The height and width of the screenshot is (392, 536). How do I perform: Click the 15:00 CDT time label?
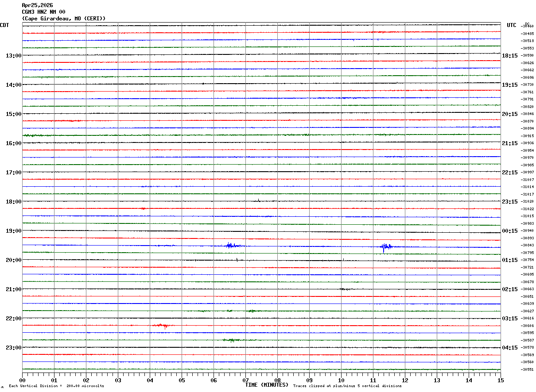coord(13,114)
